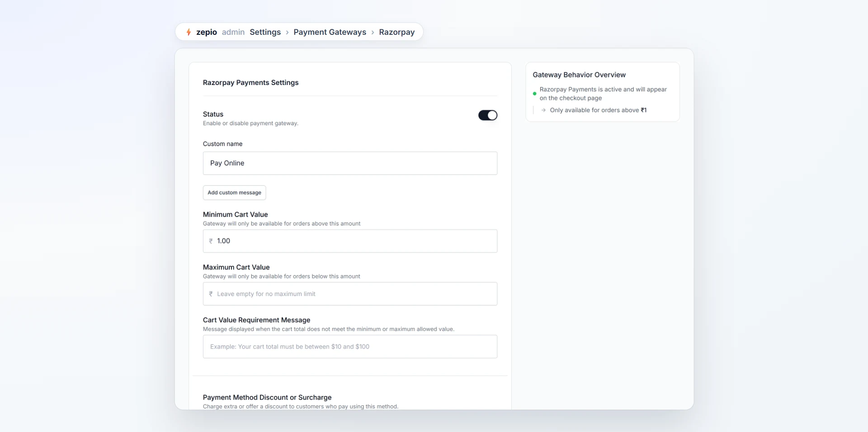Click 'Enable or disable payment gateway.' description
Screen dimensions: 868x432
[x=250, y=123]
